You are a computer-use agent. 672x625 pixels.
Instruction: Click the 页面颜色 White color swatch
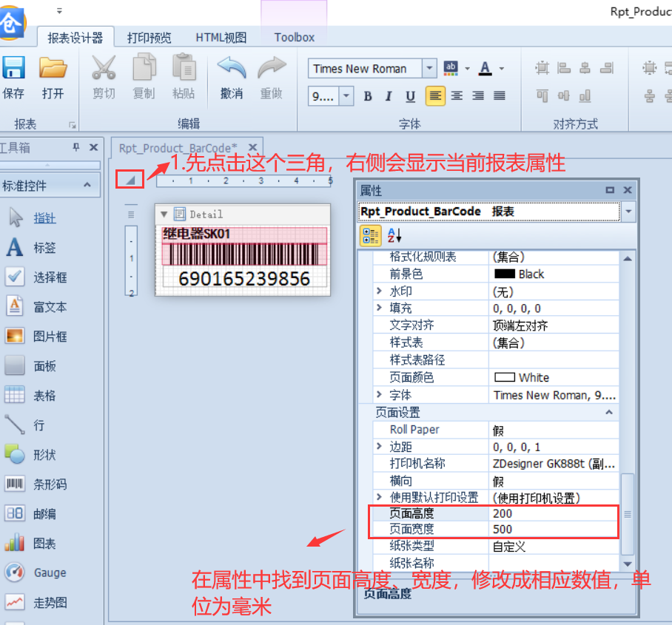click(505, 377)
